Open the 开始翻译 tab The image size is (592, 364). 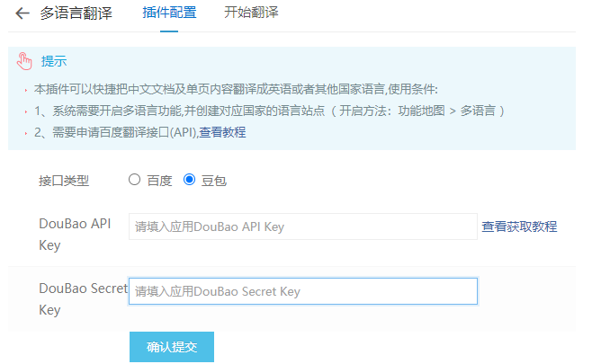click(x=251, y=13)
